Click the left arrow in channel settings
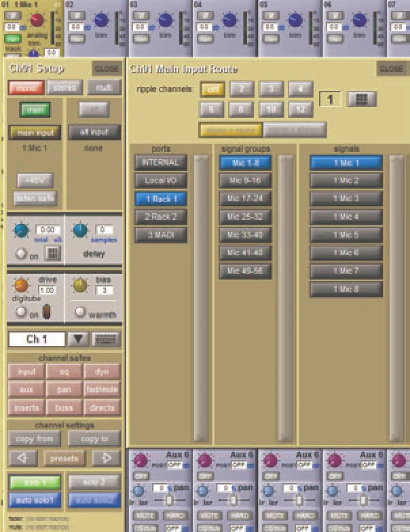The image size is (410, 532). point(23,459)
